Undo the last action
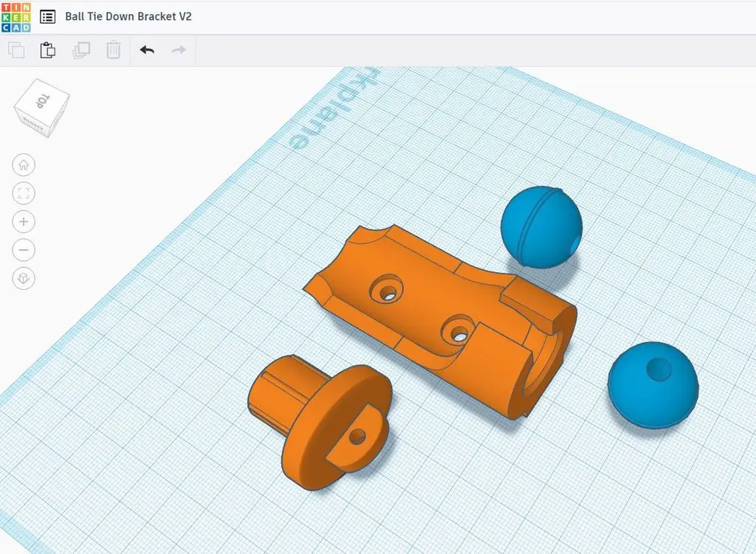This screenshot has width=756, height=554. click(147, 50)
